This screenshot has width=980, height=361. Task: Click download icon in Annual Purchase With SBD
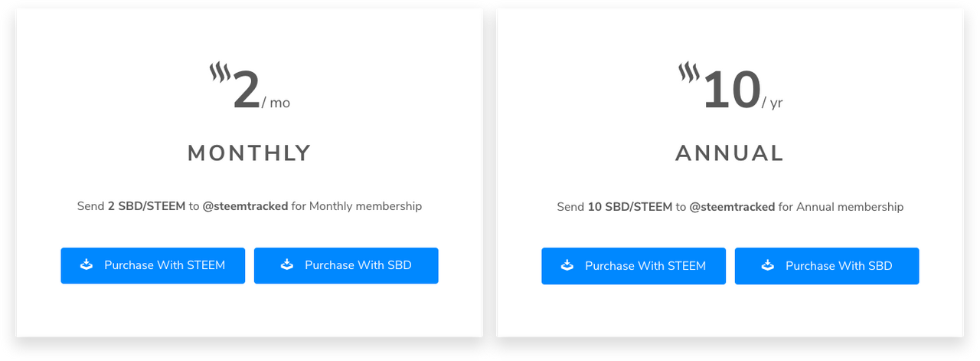click(x=768, y=266)
